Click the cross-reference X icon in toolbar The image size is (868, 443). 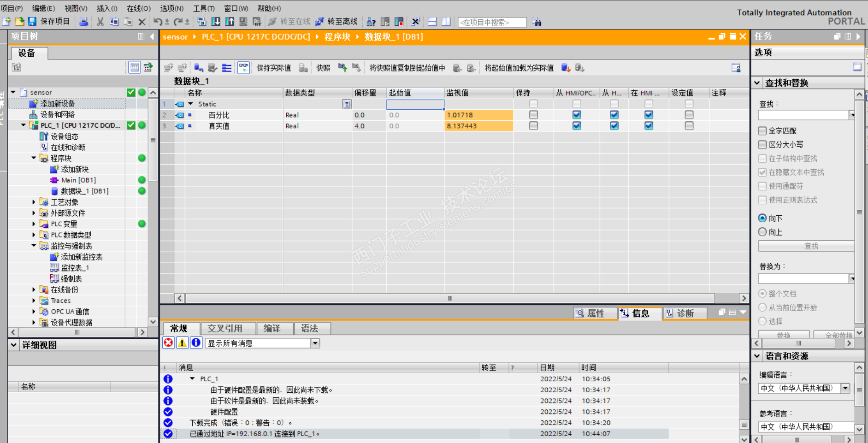(x=415, y=22)
